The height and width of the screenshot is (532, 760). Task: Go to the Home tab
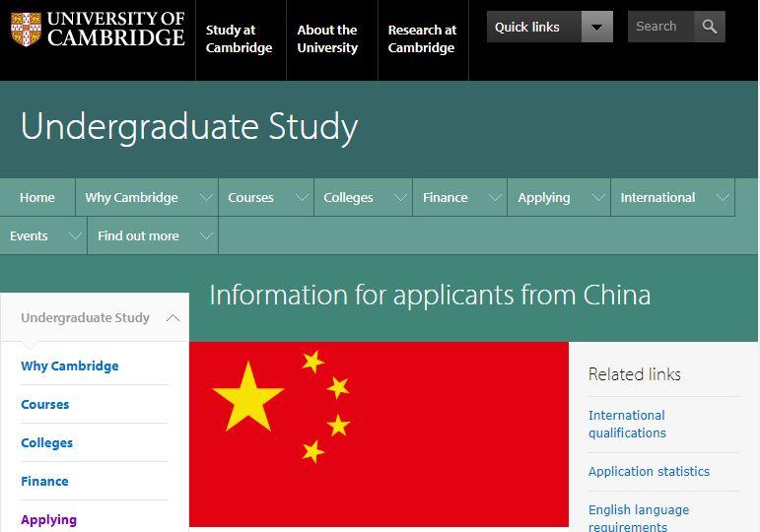tap(37, 197)
